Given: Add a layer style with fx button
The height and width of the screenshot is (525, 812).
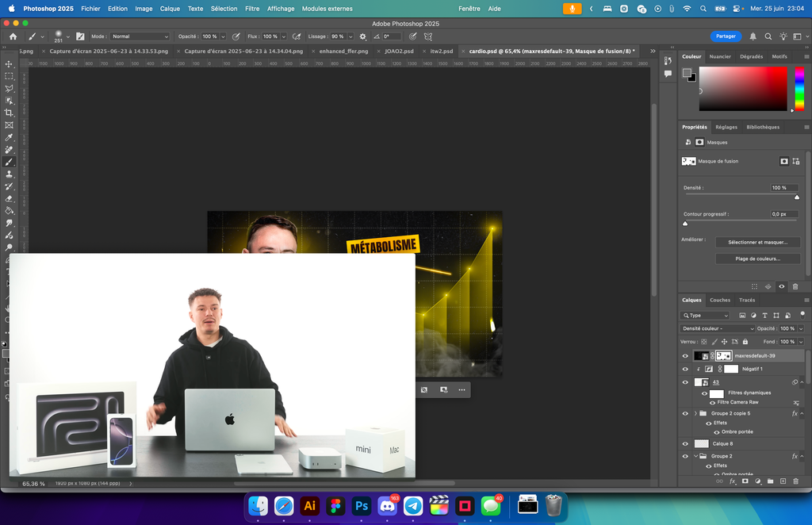Looking at the screenshot, I should pos(732,481).
